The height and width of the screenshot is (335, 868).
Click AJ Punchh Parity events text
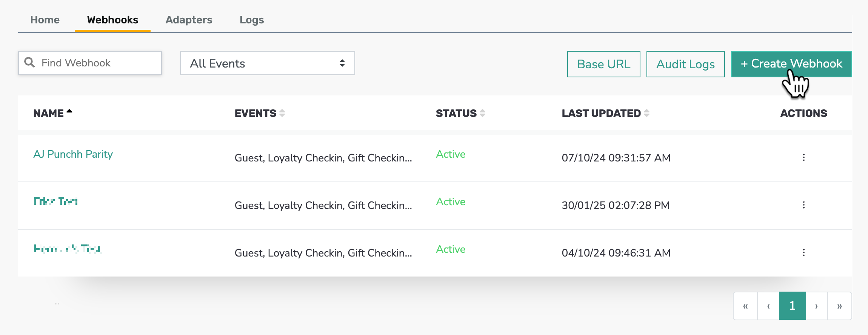[323, 158]
